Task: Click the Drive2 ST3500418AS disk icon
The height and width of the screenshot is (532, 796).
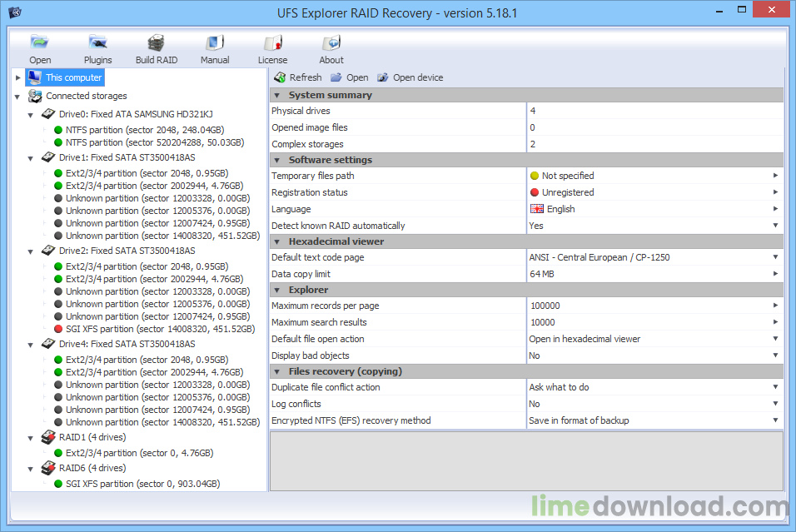Action: click(48, 251)
